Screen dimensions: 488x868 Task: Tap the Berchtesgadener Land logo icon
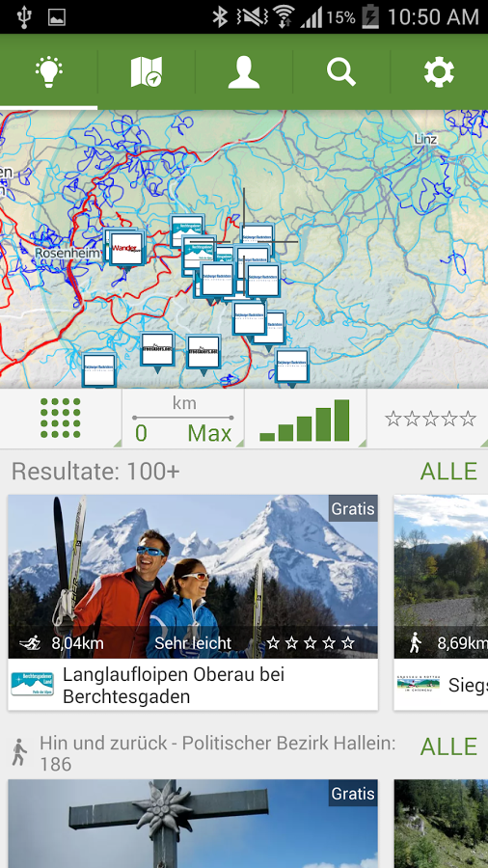(x=32, y=684)
